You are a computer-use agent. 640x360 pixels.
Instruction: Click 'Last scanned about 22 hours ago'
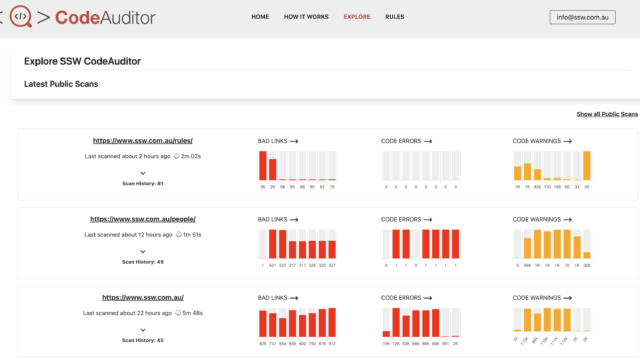127,313
